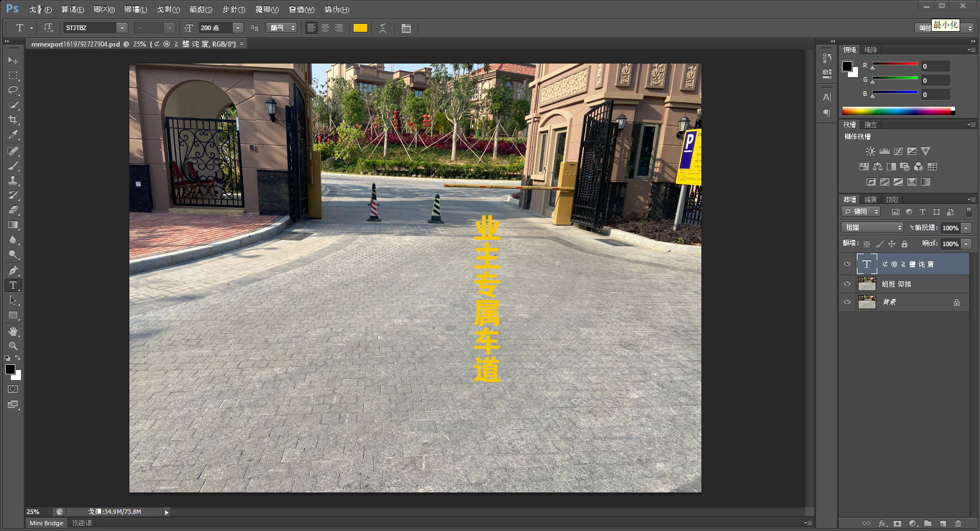Select the Rectangular Marquee tool

tap(13, 75)
